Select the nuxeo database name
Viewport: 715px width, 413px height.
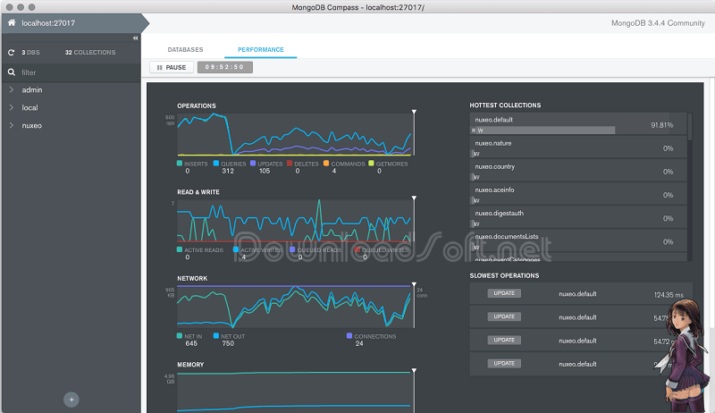[x=31, y=126]
